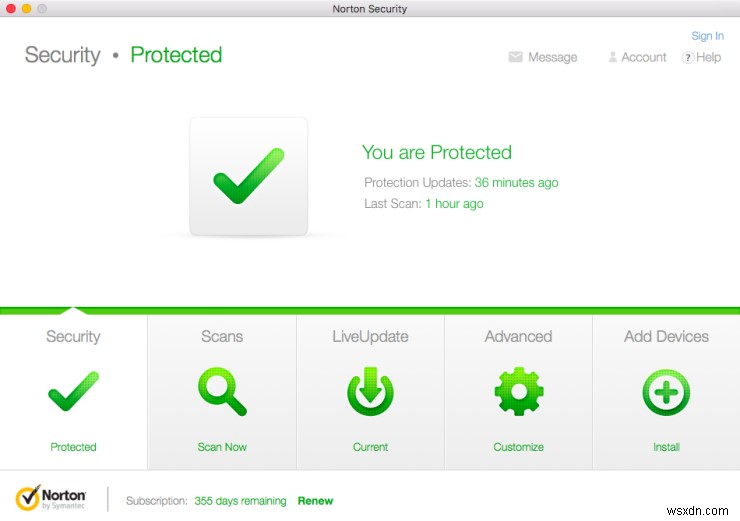Click the LiveUpdate download arrow icon
Image resolution: width=740 pixels, height=521 pixels.
[x=370, y=392]
